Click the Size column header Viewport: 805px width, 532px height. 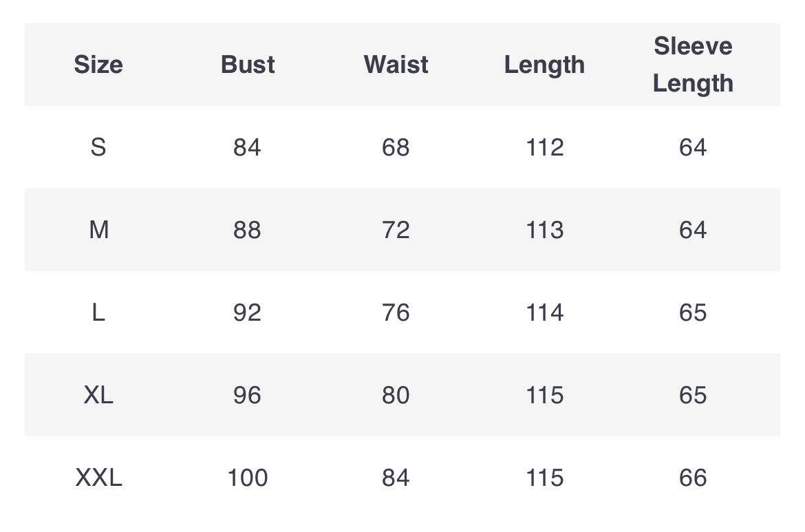pos(98,65)
